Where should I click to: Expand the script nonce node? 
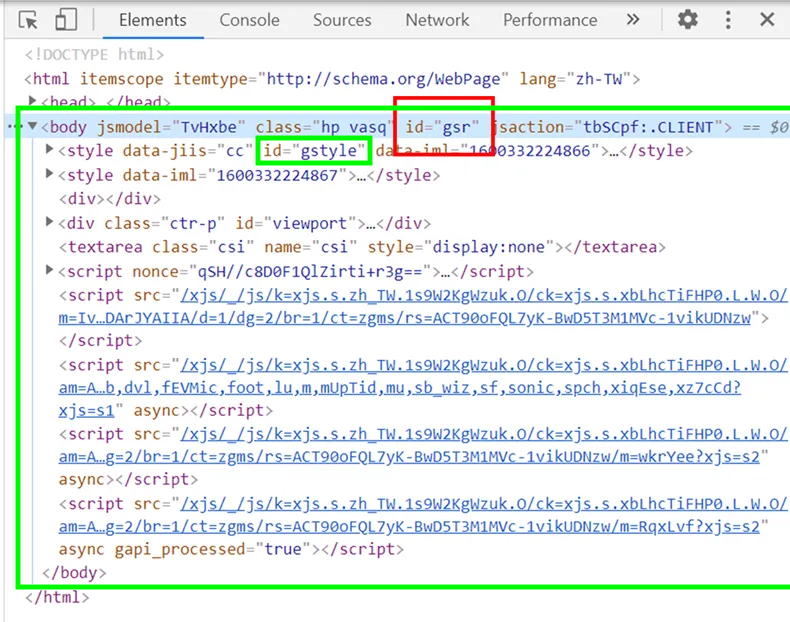49,270
